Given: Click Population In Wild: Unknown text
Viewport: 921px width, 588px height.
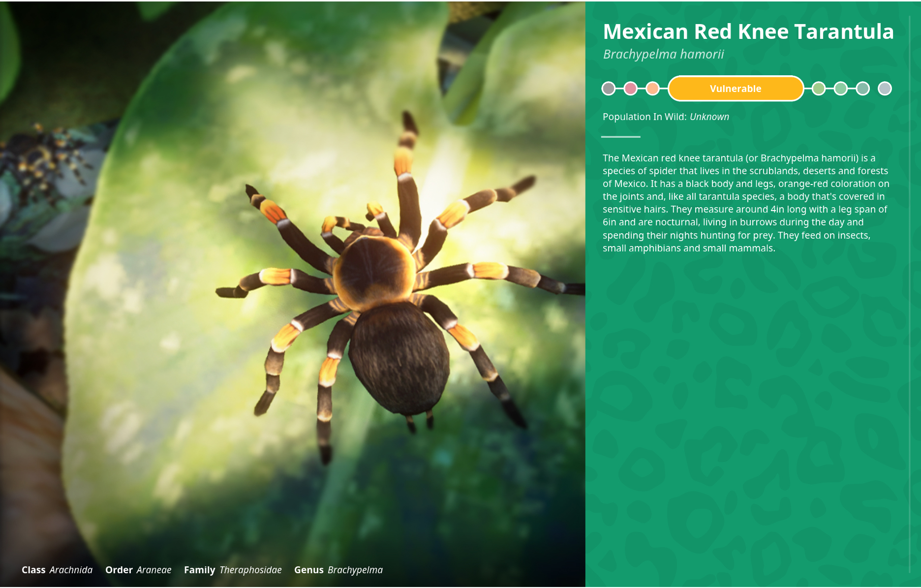Looking at the screenshot, I should 666,117.
